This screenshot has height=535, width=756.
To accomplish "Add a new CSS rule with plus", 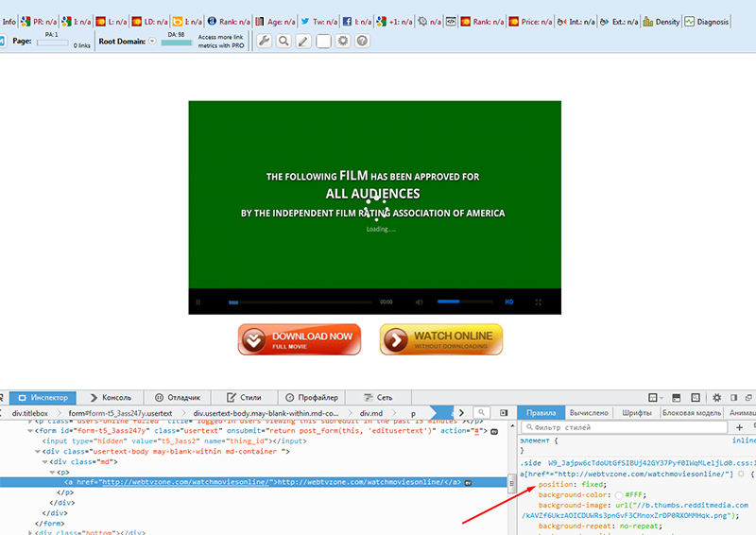I will (x=739, y=427).
